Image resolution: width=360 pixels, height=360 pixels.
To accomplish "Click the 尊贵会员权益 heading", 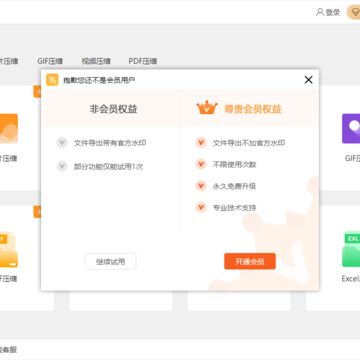I will (253, 109).
